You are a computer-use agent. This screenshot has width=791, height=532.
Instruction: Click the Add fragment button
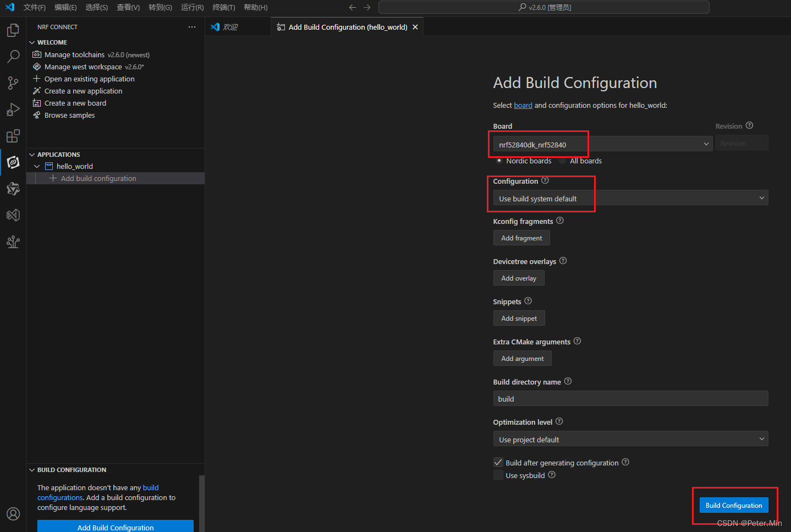coord(521,238)
